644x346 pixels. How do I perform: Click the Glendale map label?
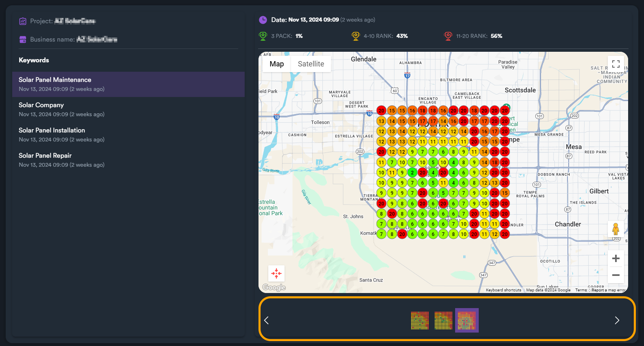[x=364, y=59]
